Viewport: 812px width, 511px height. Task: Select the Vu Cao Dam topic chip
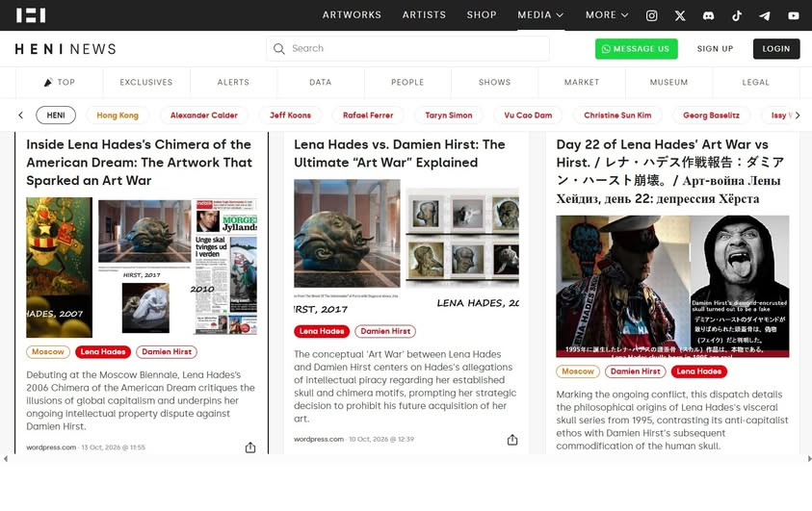[x=528, y=115]
